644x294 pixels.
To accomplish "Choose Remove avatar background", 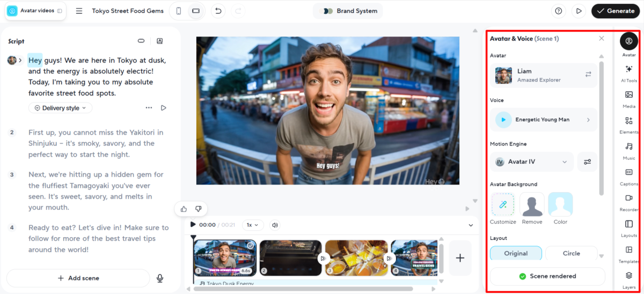I will [532, 209].
